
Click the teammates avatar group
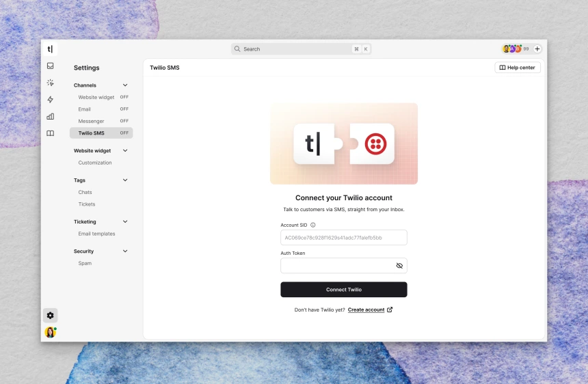[512, 49]
